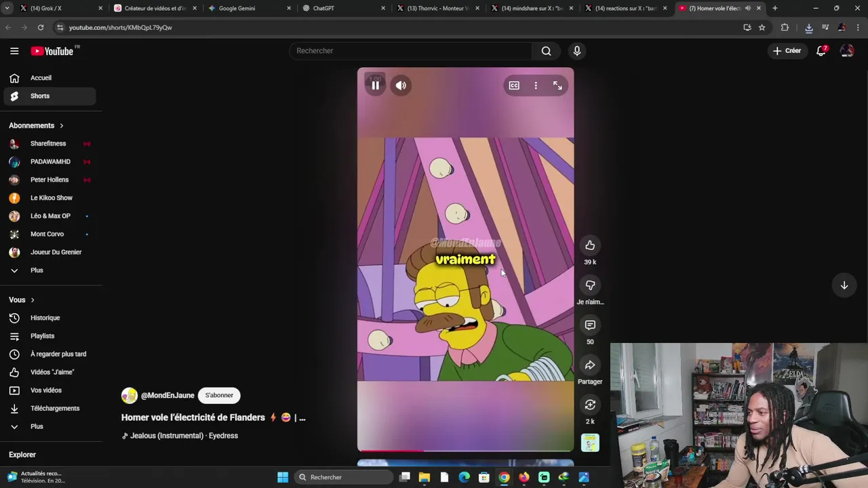Open Vos vidéos
This screenshot has width=868, height=488.
point(50,390)
